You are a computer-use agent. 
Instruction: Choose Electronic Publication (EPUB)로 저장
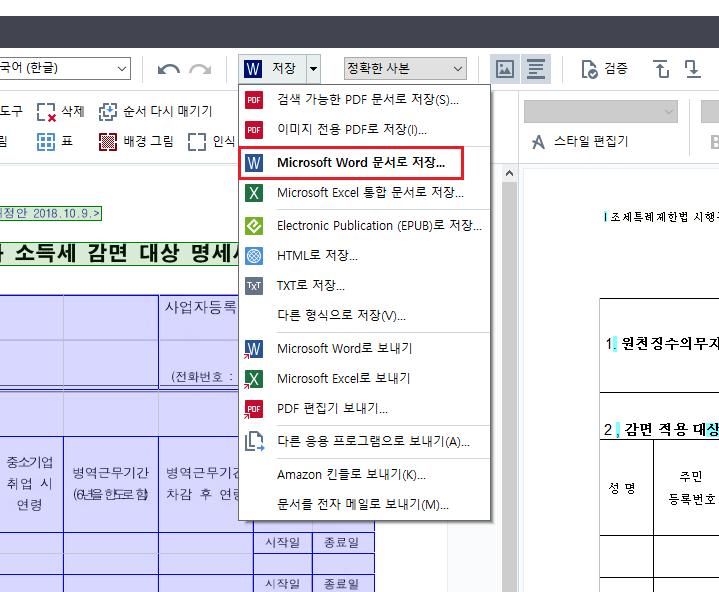[x=365, y=226]
